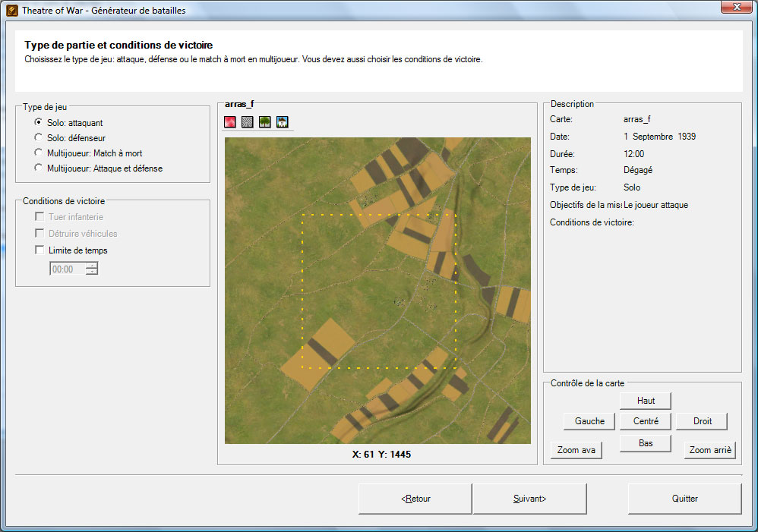This screenshot has height=532, width=758.
Task: Click the 00:00 time limit field
Action: coord(67,269)
